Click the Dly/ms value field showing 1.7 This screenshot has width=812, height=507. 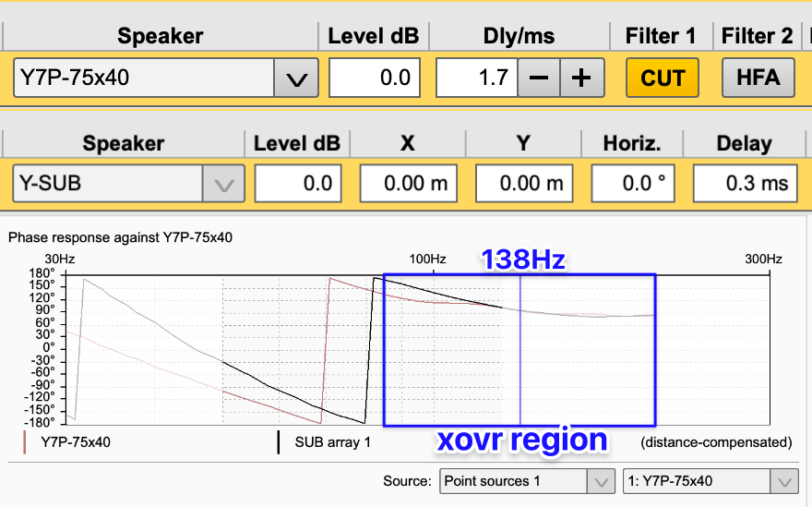[477, 78]
